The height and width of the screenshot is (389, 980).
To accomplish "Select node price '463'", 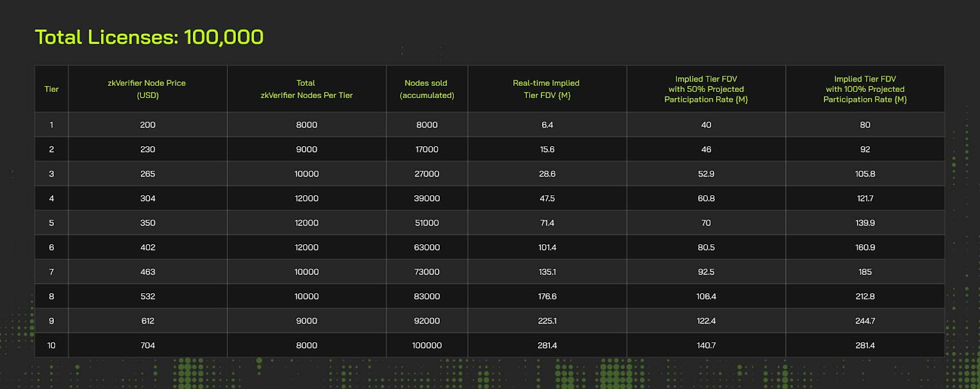I will 148,271.
